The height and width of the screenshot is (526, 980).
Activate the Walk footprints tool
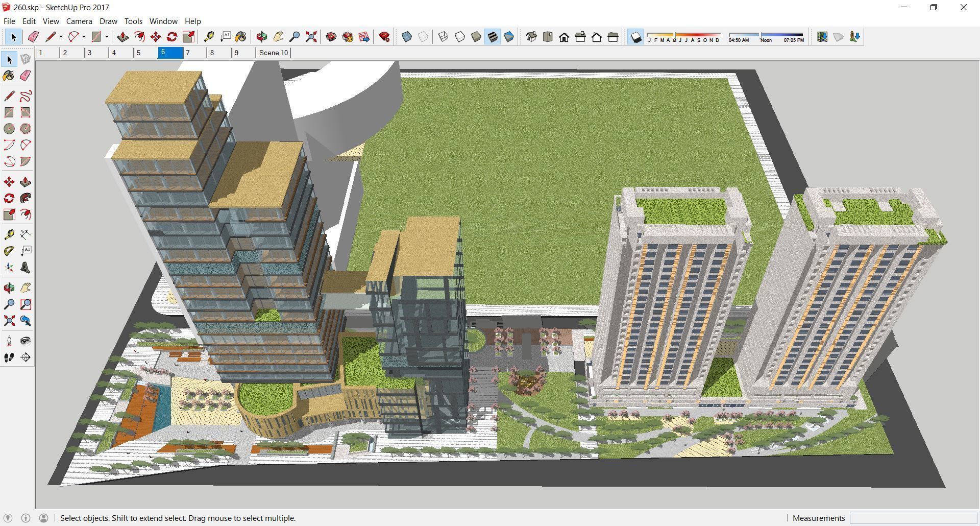click(9, 357)
